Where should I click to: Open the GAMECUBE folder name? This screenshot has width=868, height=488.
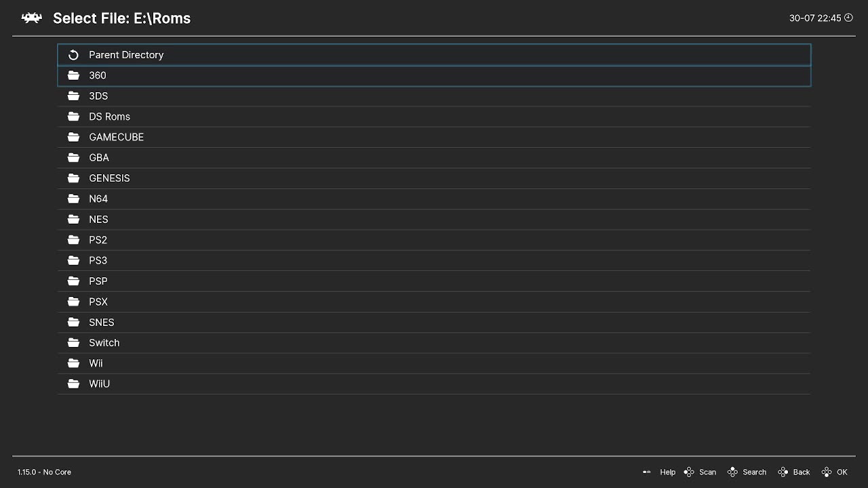[116, 137]
